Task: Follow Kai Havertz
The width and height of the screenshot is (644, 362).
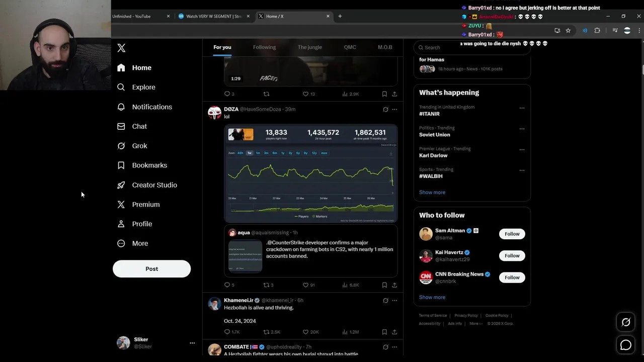Action: [512, 256]
